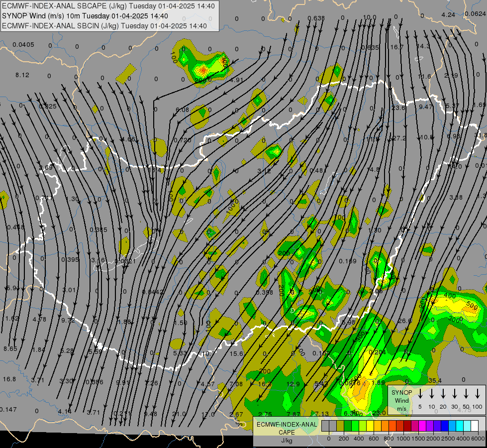Click the SBCAPE title line in header box

pyautogui.click(x=108, y=6)
